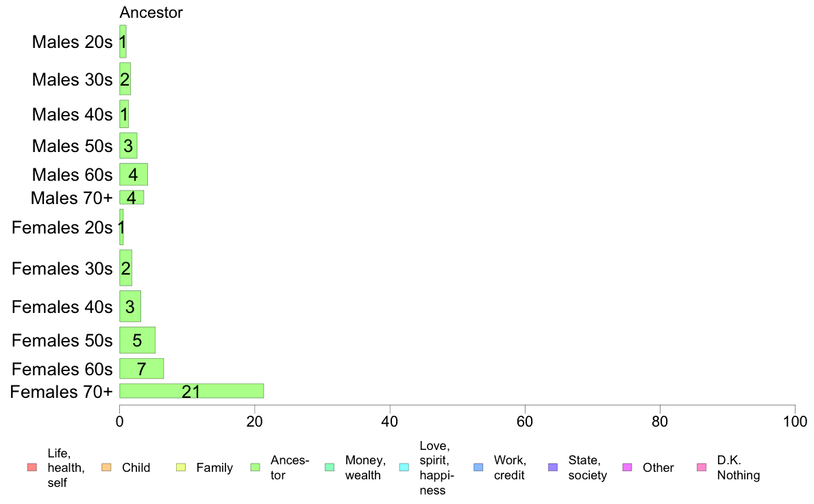Viewport: 814px width, 504px height.
Task: Select the Females 70+ bar showing 21
Action: tap(192, 391)
